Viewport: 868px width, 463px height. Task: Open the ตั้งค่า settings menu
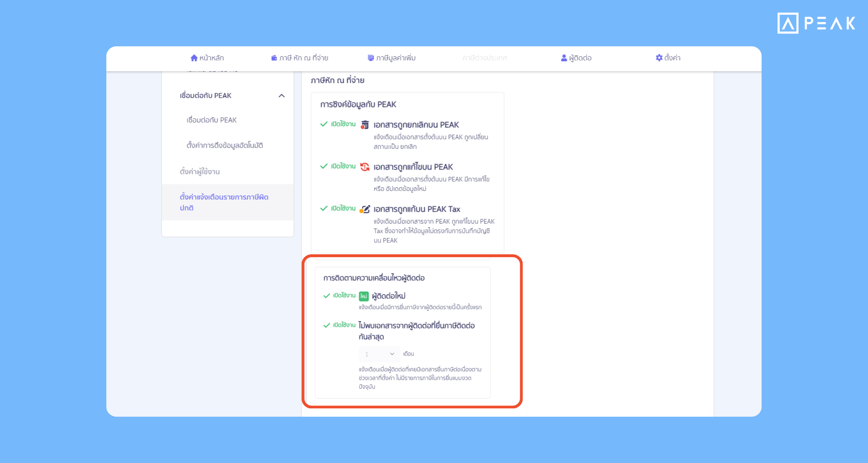click(668, 58)
